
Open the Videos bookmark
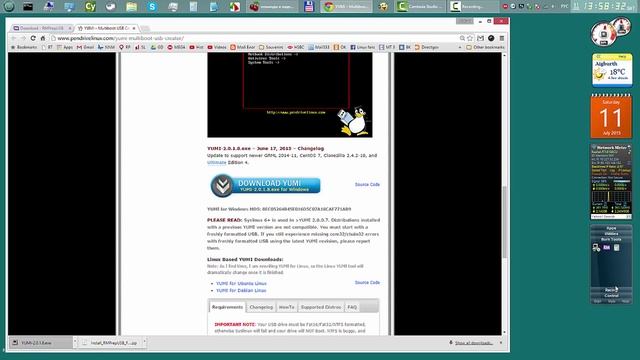coord(217,47)
